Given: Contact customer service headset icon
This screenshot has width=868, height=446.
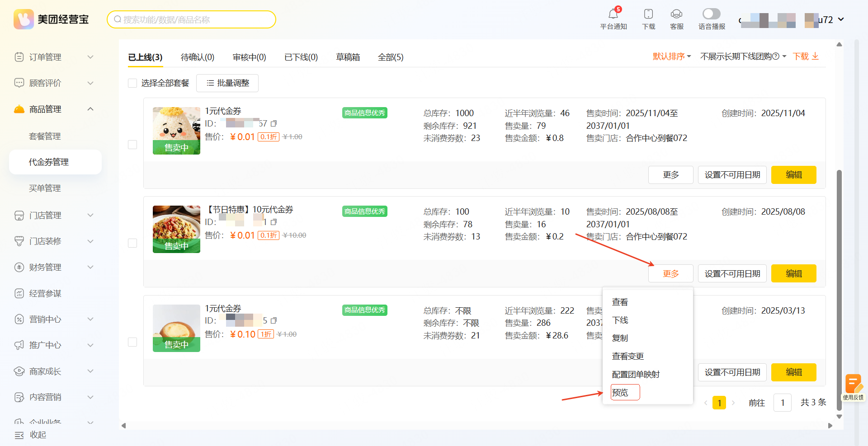Looking at the screenshot, I should coord(676,14).
